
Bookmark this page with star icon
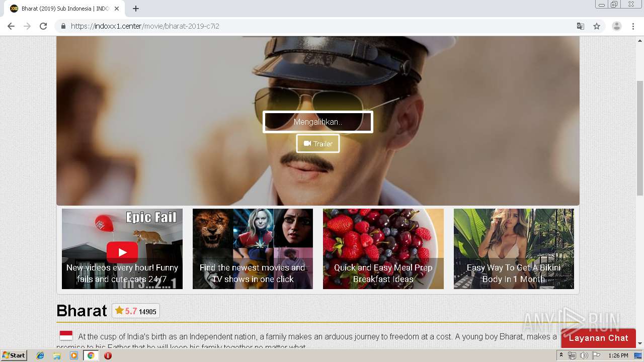(x=597, y=26)
